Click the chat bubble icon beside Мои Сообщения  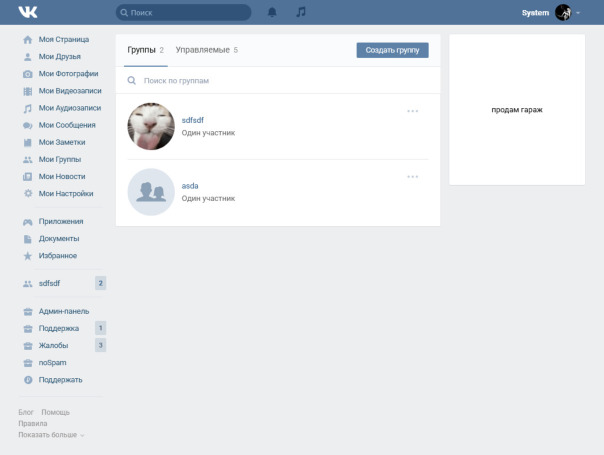coord(27,126)
